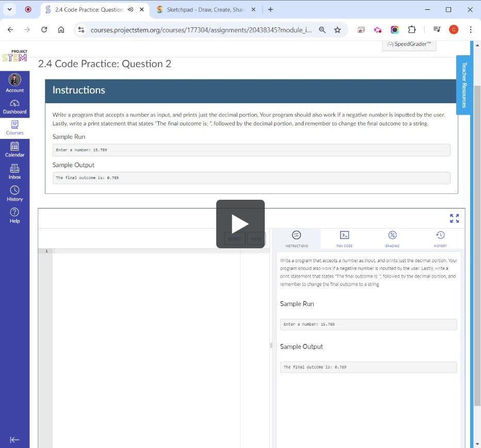The image size is (481, 448).
Task: Select the top 'The final outcome is: 0.789' text
Action: 87,178
